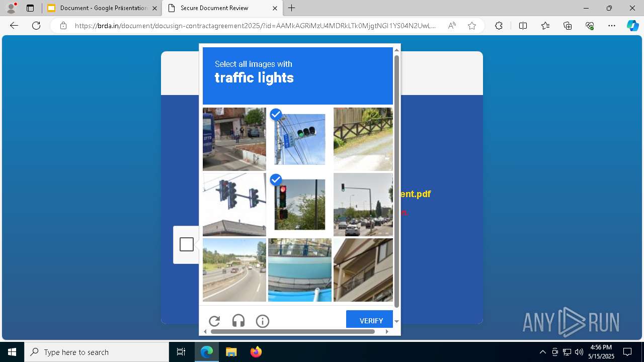Tick the empty reCAPTCHA checkbox

[x=187, y=244]
